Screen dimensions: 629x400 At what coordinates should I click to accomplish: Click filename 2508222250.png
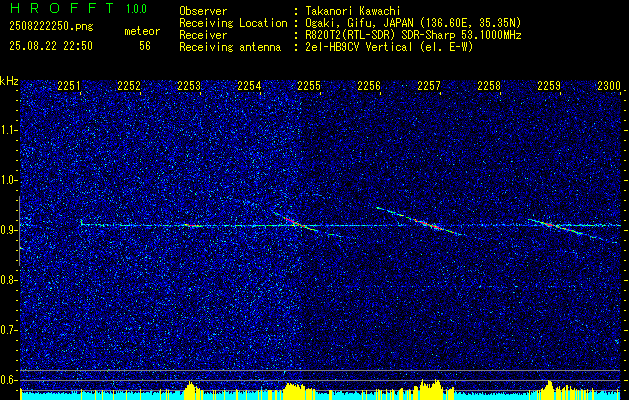tap(51, 26)
